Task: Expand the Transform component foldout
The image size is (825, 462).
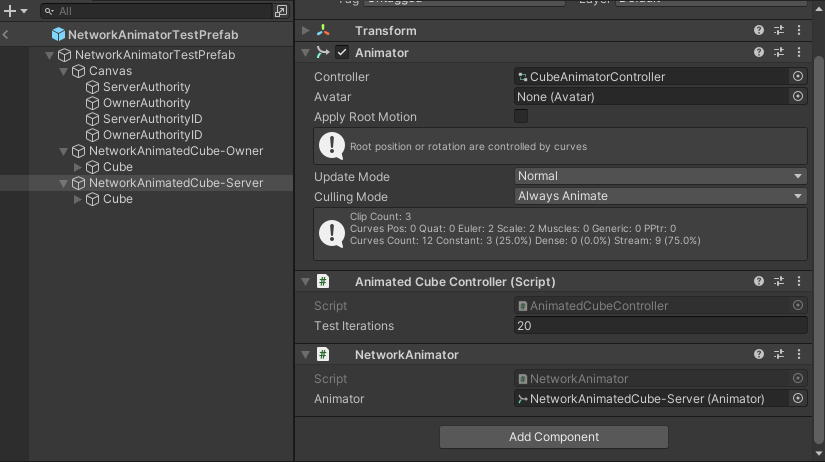Action: click(306, 31)
